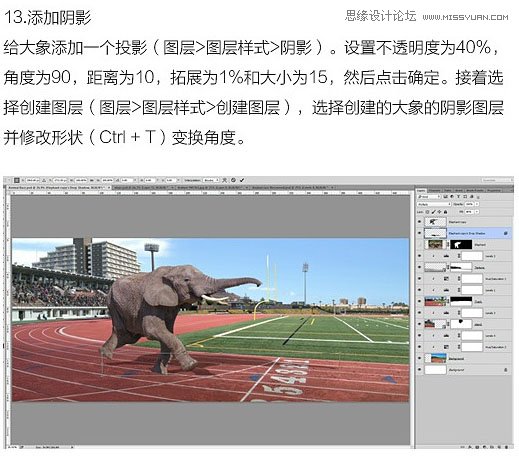The image size is (519, 458).
Task: Click the black elephant mask thumbnail
Action: 461,245
